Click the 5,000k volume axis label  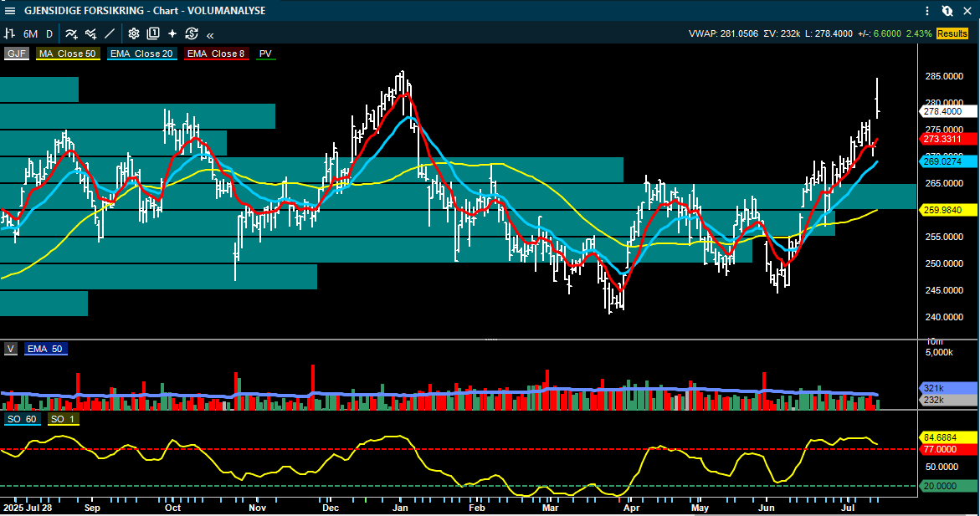939,352
